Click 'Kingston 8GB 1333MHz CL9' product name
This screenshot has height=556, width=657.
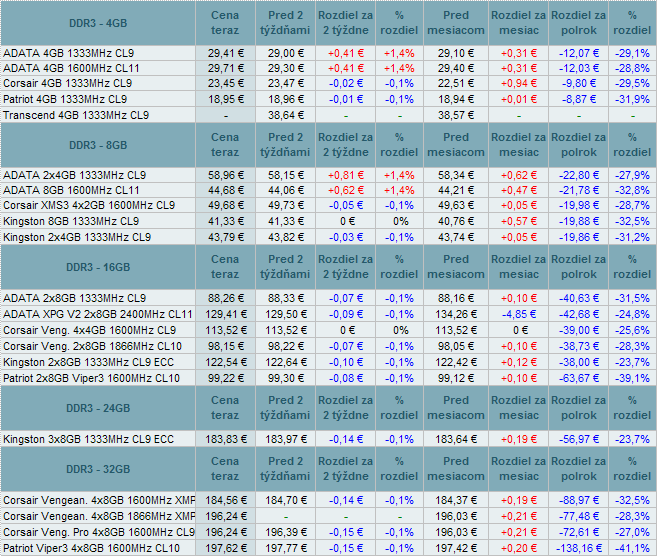71,221
